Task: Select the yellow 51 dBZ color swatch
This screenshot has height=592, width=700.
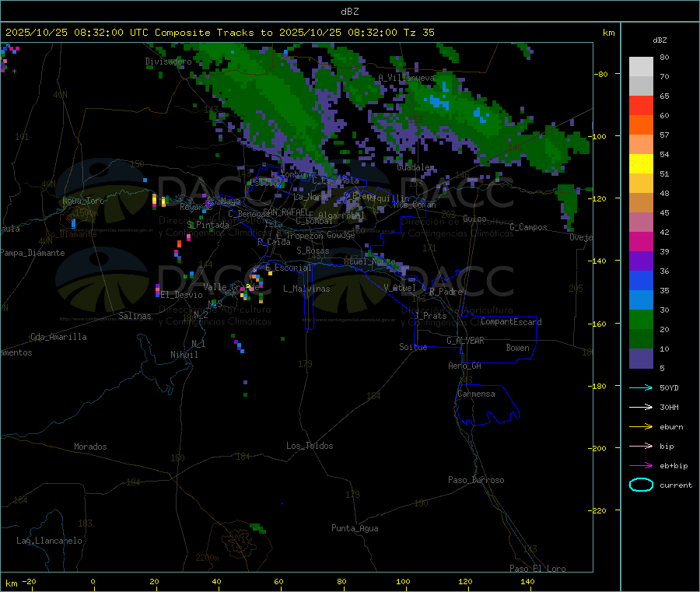Action: pyautogui.click(x=641, y=164)
